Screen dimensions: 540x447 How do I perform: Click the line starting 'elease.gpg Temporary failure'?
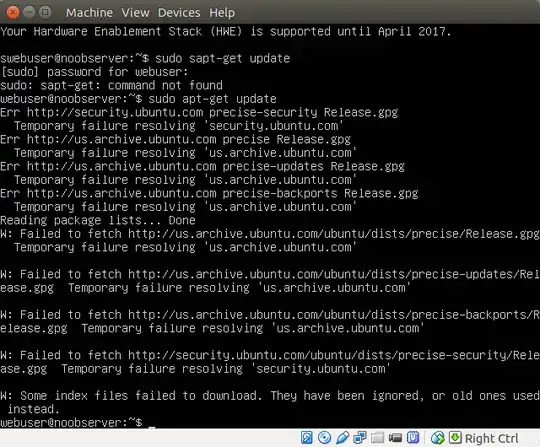(x=212, y=328)
